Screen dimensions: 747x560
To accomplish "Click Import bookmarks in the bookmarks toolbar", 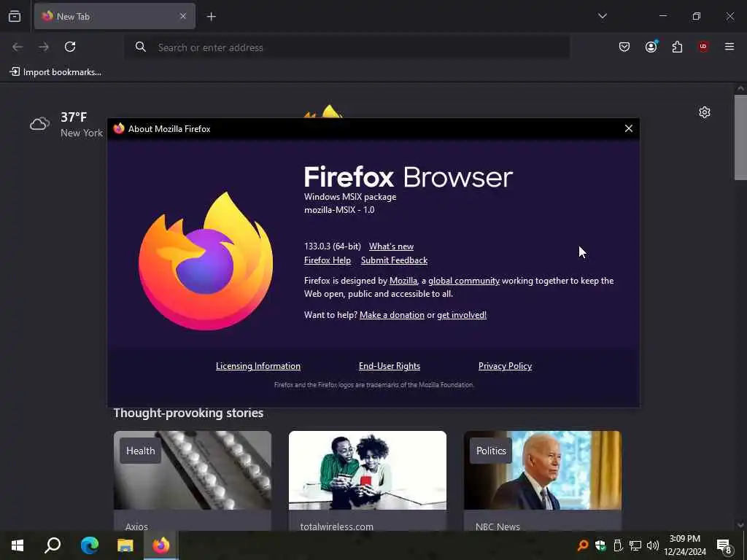I will 55,72.
